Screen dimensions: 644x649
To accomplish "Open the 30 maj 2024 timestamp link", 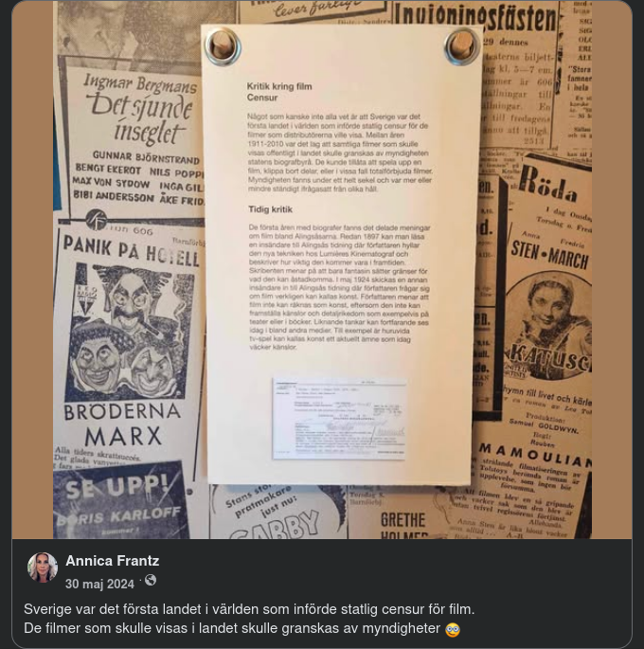I will (x=99, y=584).
